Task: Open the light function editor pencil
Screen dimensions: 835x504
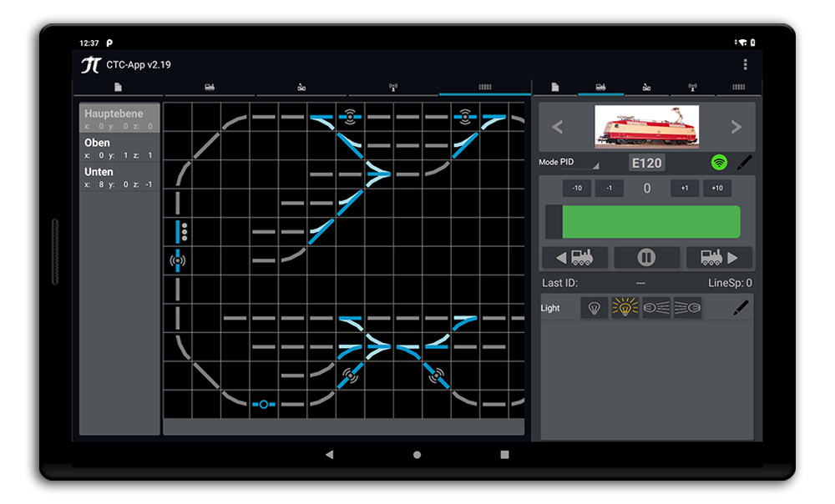Action: tap(741, 307)
